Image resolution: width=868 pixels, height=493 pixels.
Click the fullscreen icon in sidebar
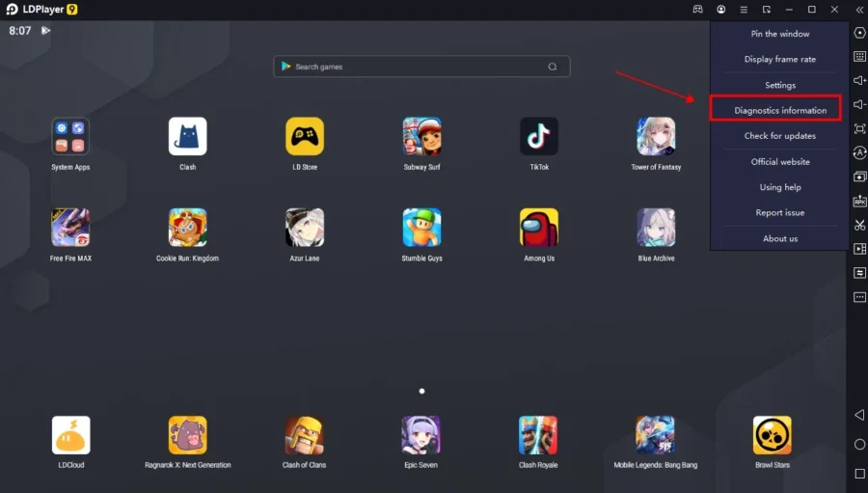pyautogui.click(x=859, y=128)
